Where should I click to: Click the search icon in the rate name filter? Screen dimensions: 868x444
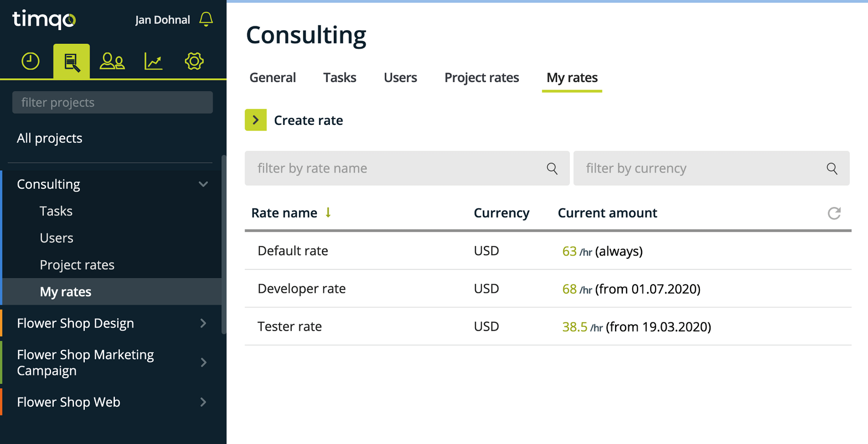click(552, 169)
